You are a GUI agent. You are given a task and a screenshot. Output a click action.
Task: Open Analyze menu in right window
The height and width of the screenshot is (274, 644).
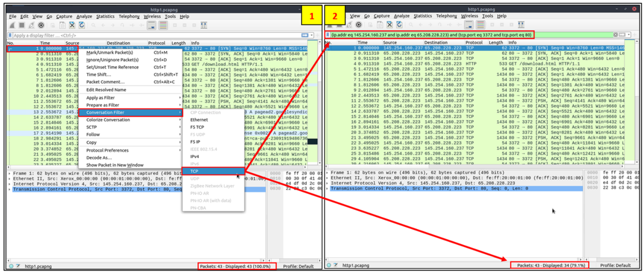tap(402, 16)
